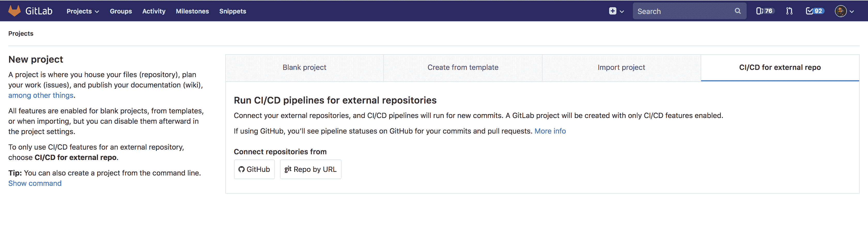Click the user avatar picture
This screenshot has width=868, height=234.
[840, 11]
